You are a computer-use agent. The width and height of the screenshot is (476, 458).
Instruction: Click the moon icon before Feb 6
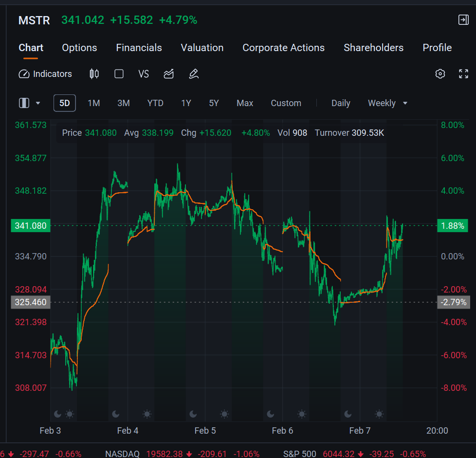pyautogui.click(x=271, y=414)
